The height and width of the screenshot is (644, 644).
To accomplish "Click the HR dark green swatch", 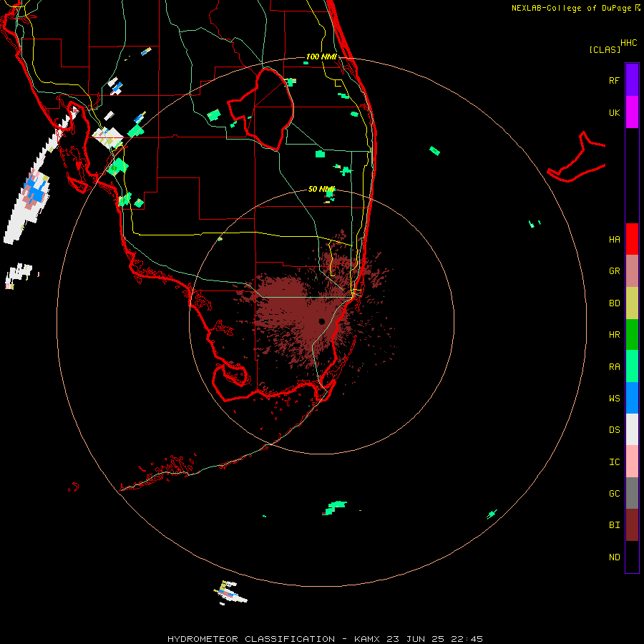I will 632,335.
